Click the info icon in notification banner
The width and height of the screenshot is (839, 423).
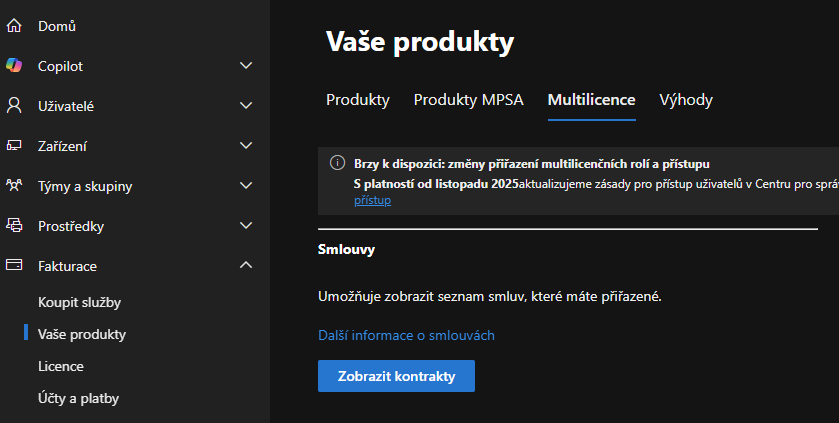[337, 163]
